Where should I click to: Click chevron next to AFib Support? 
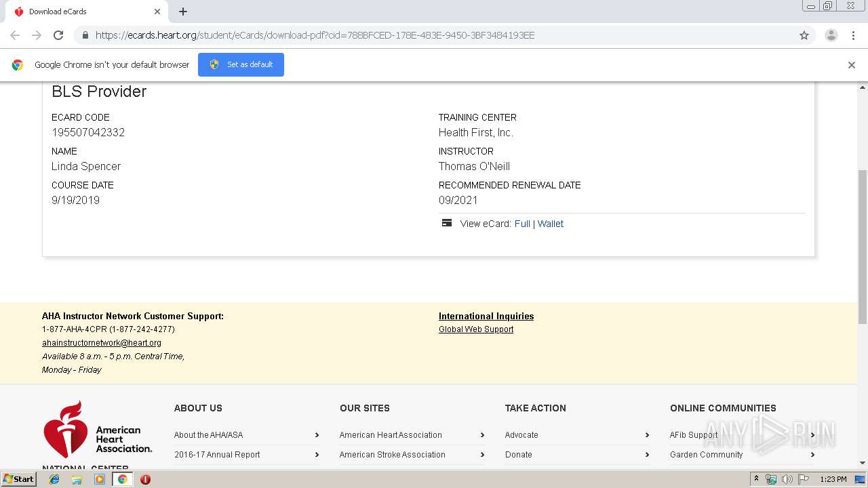[x=812, y=435]
